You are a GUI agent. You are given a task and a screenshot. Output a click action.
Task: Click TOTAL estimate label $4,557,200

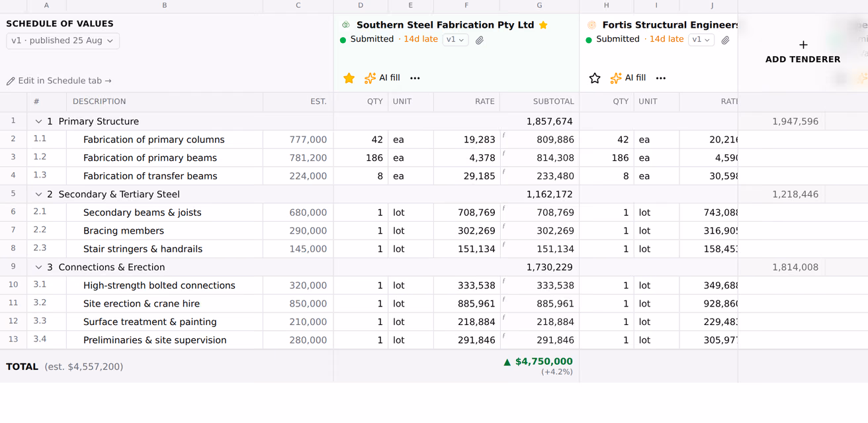coord(84,367)
